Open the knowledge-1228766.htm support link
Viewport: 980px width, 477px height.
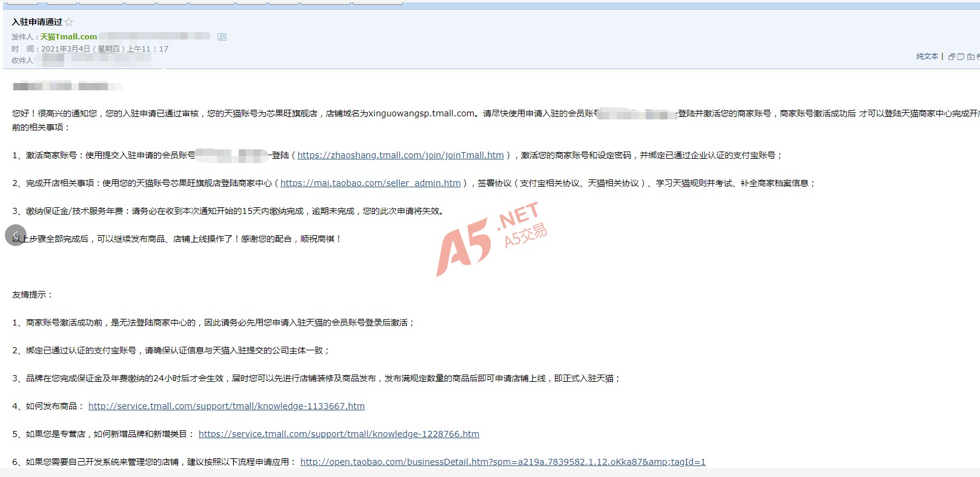(339, 434)
